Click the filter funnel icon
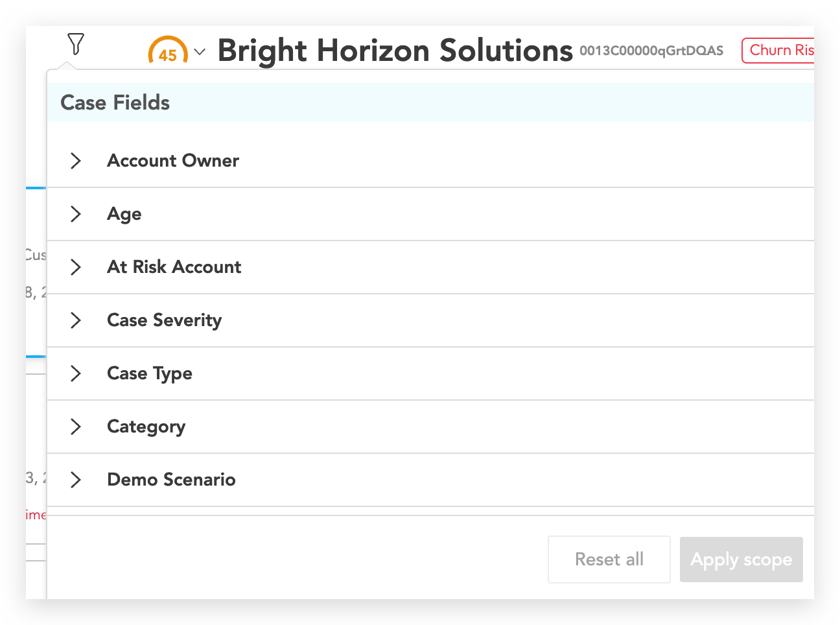Image resolution: width=840 pixels, height=625 pixels. click(x=76, y=44)
